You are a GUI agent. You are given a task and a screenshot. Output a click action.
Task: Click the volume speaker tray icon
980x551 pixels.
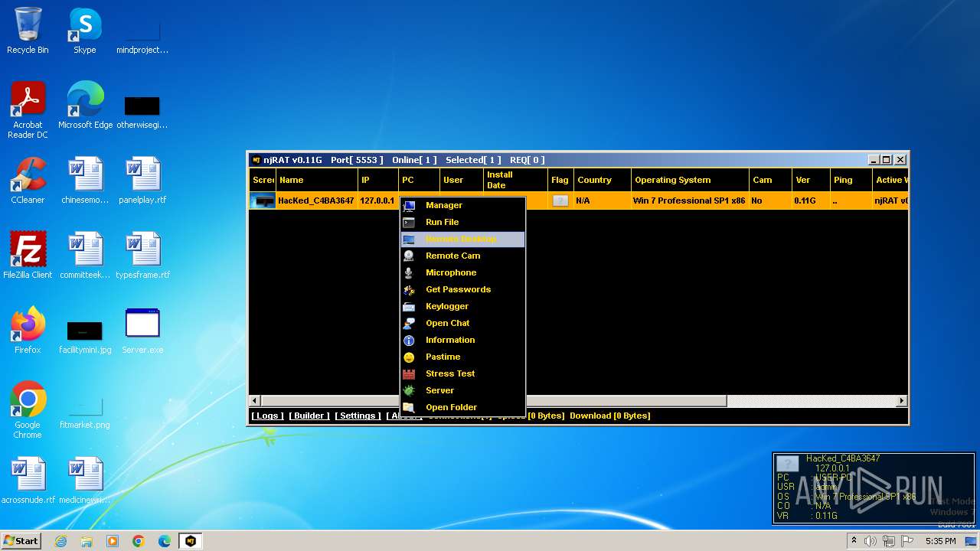[871, 541]
